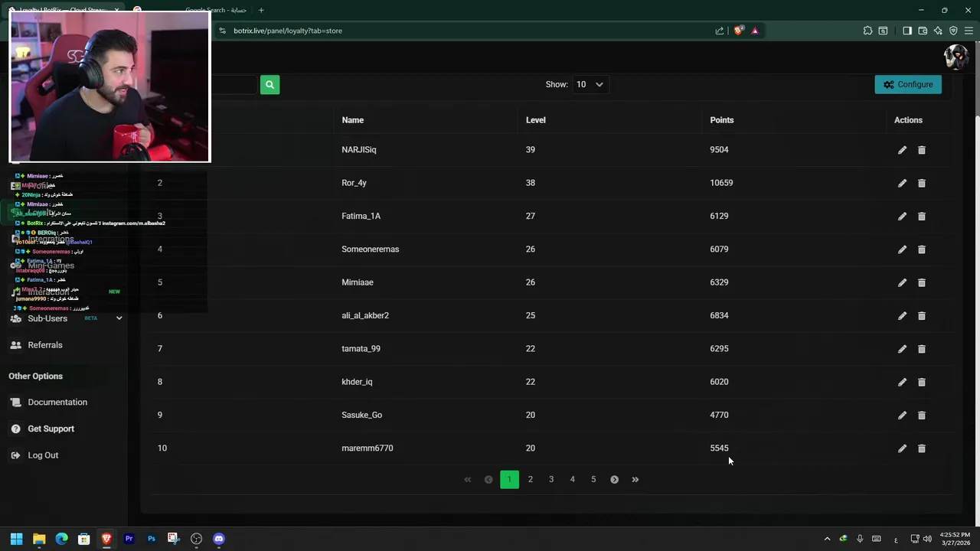Screen dimensions: 980x551
Task: Sort by the Name column header
Action: pos(353,120)
